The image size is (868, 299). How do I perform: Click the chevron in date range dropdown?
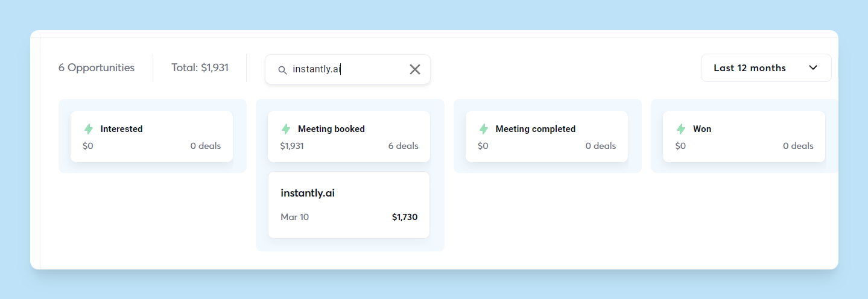[813, 68]
